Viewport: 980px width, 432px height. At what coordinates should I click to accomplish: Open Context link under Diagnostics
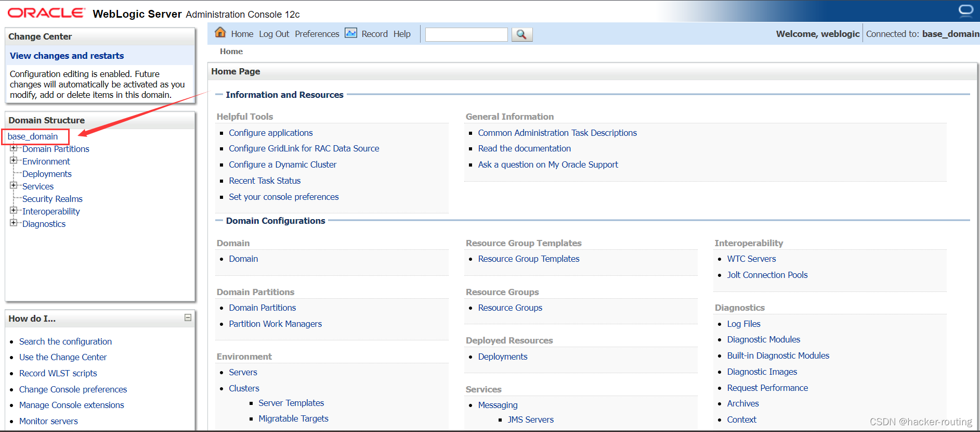742,420
